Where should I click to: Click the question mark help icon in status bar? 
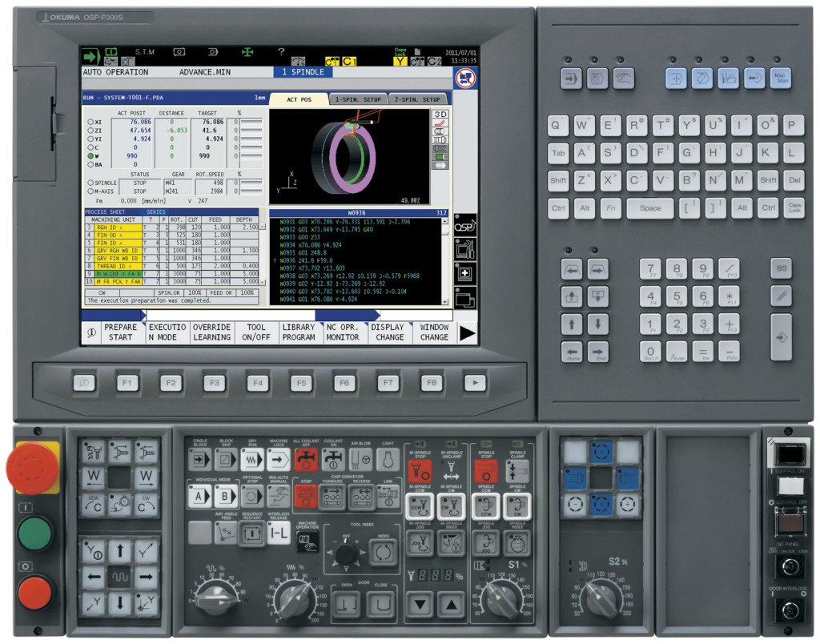(x=281, y=51)
